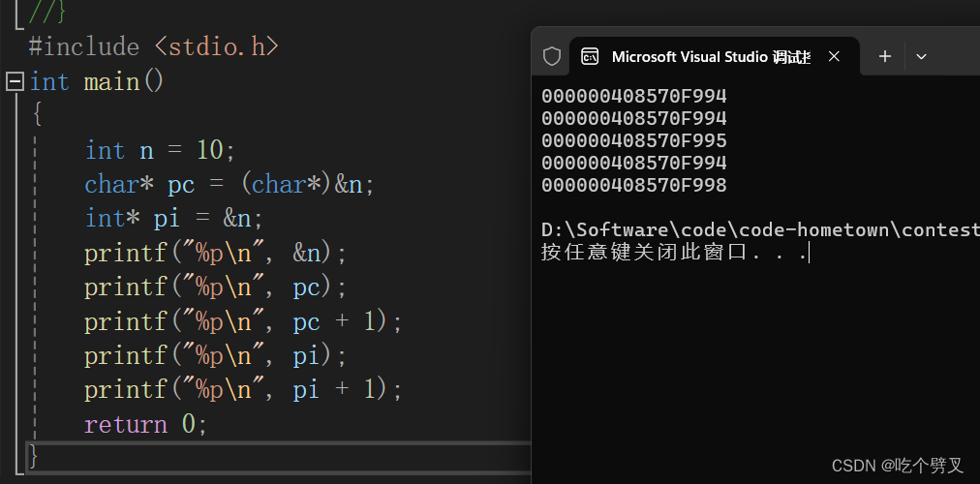Click the 按任意键关闭此窗口 prompt line
This screenshot has width=980, height=484.
tap(675, 253)
